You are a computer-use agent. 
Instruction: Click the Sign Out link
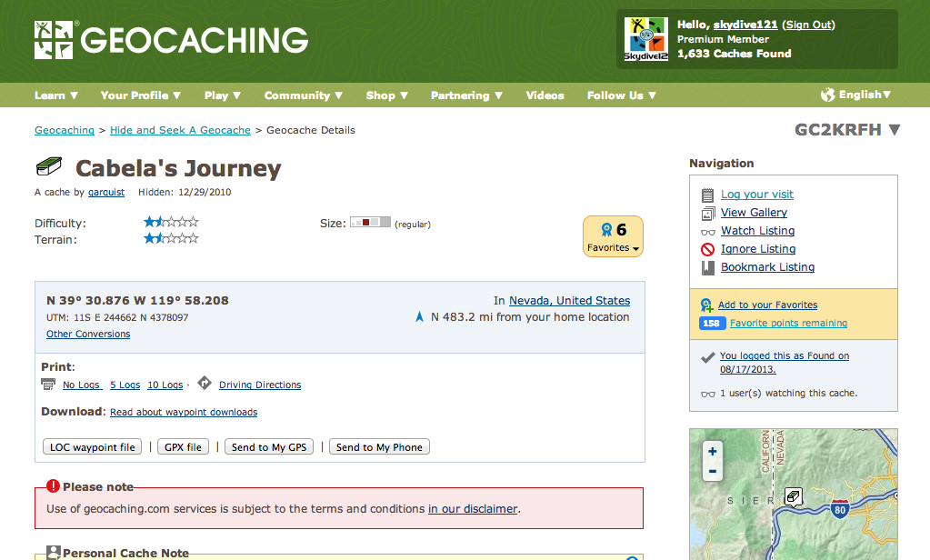coord(808,25)
